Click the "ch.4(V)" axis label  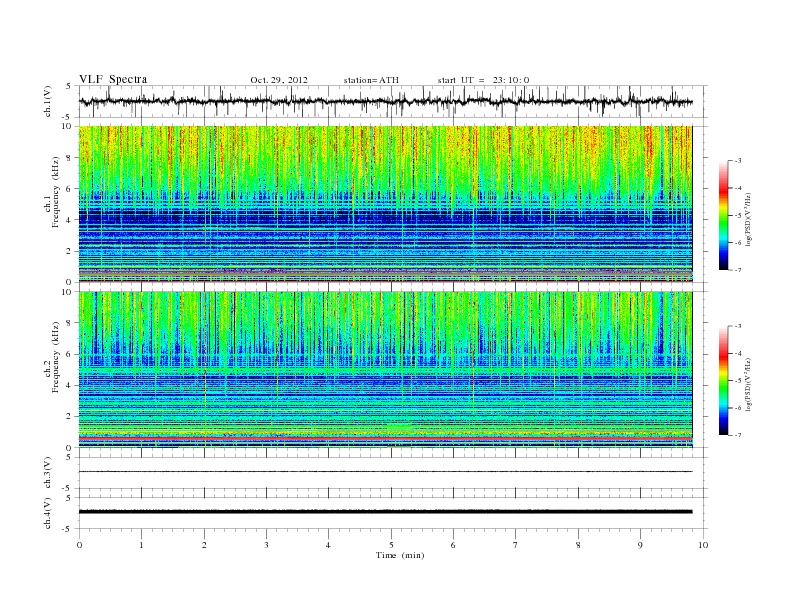(x=48, y=513)
